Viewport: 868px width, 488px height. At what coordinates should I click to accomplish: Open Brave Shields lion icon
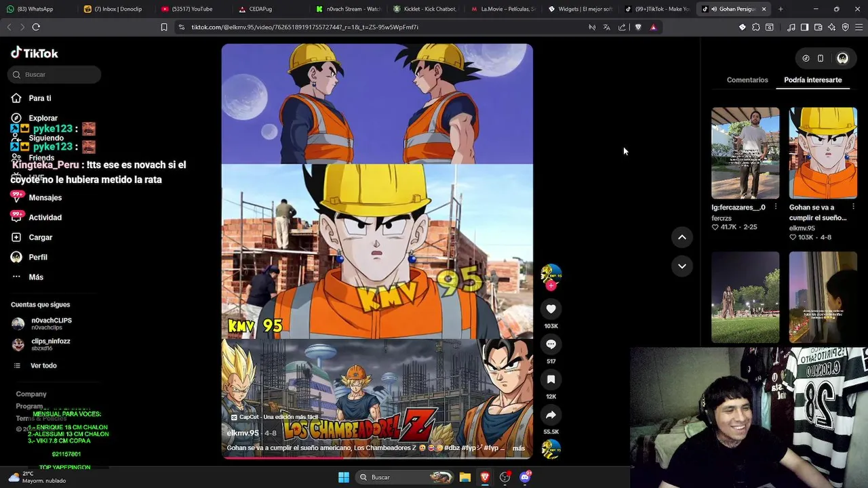pos(638,27)
